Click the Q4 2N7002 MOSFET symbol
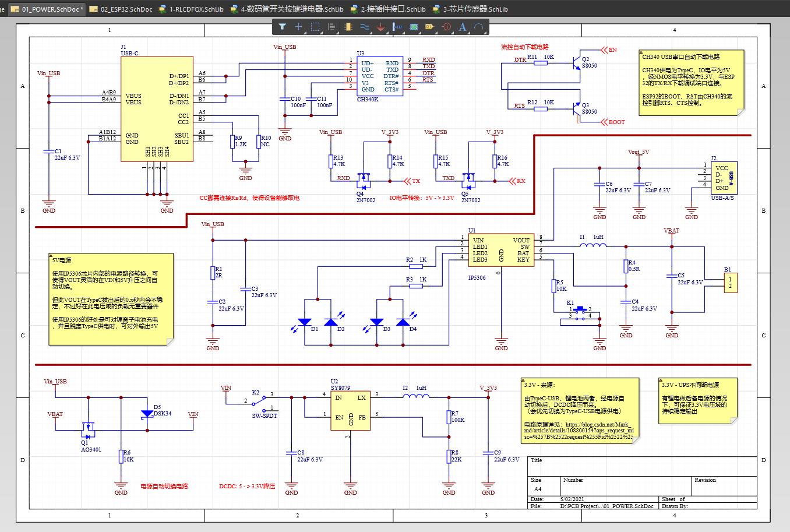The image size is (790, 532). pos(365,180)
